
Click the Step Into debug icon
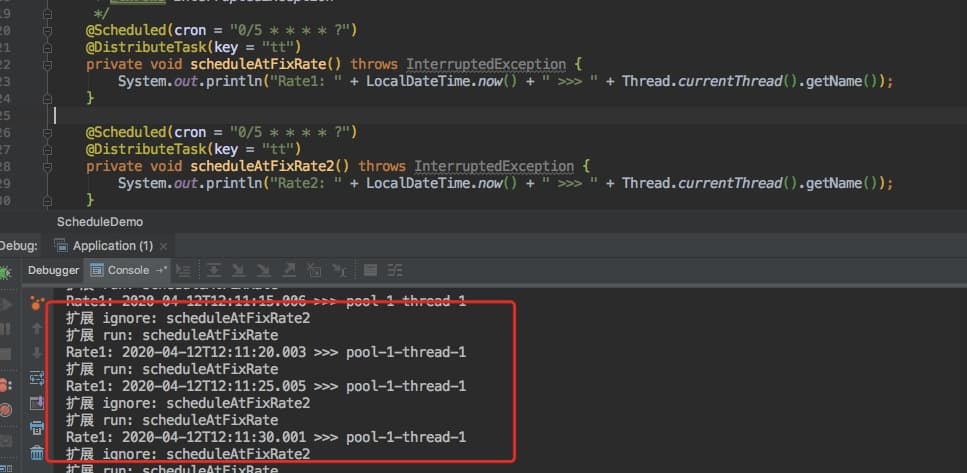237,270
